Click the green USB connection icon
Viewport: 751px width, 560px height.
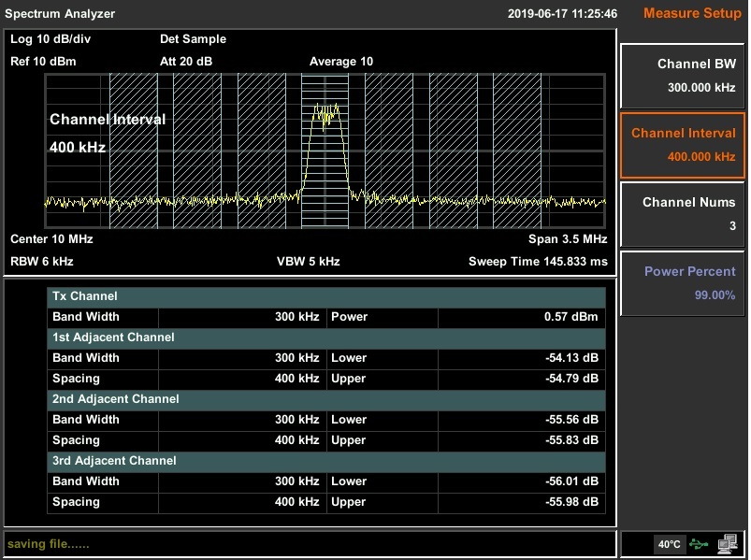coord(699,543)
